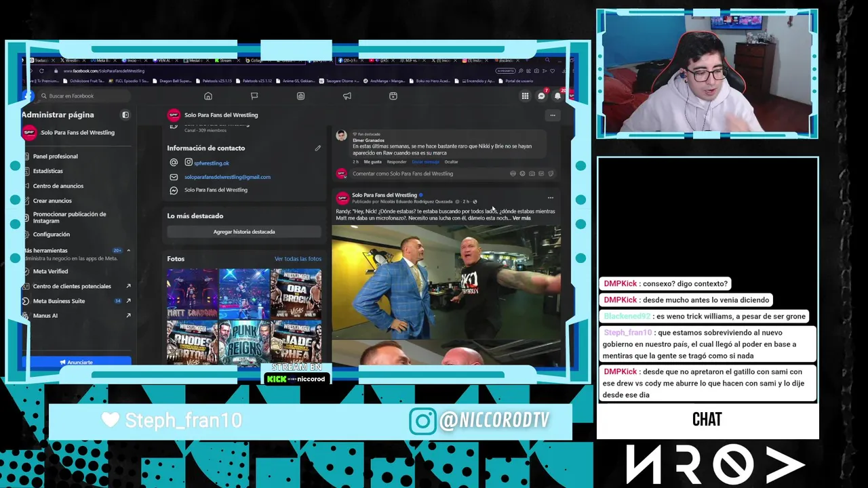This screenshot has height=488, width=868.
Task: Edit contact information pencil icon
Action: [317, 148]
